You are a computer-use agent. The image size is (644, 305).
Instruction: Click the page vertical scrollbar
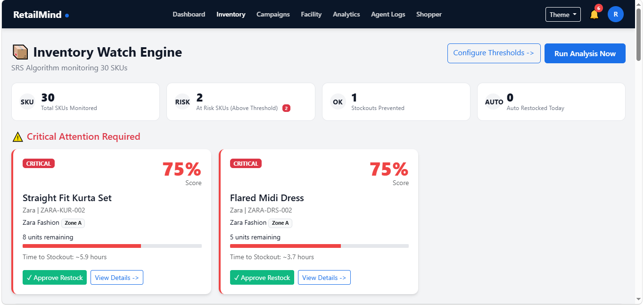click(639, 152)
